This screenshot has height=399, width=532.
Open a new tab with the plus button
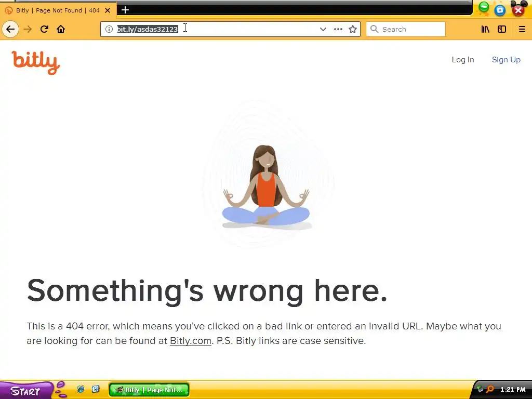125,10
